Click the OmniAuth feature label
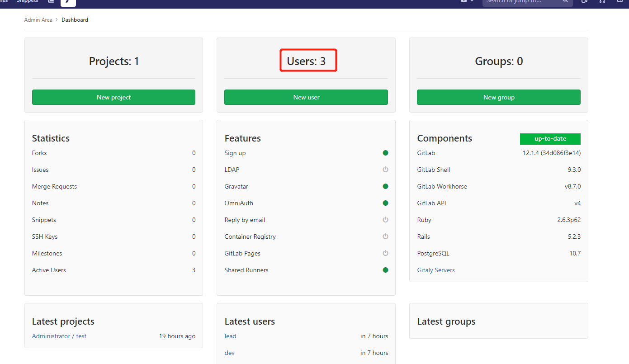The image size is (629, 364). point(239,203)
